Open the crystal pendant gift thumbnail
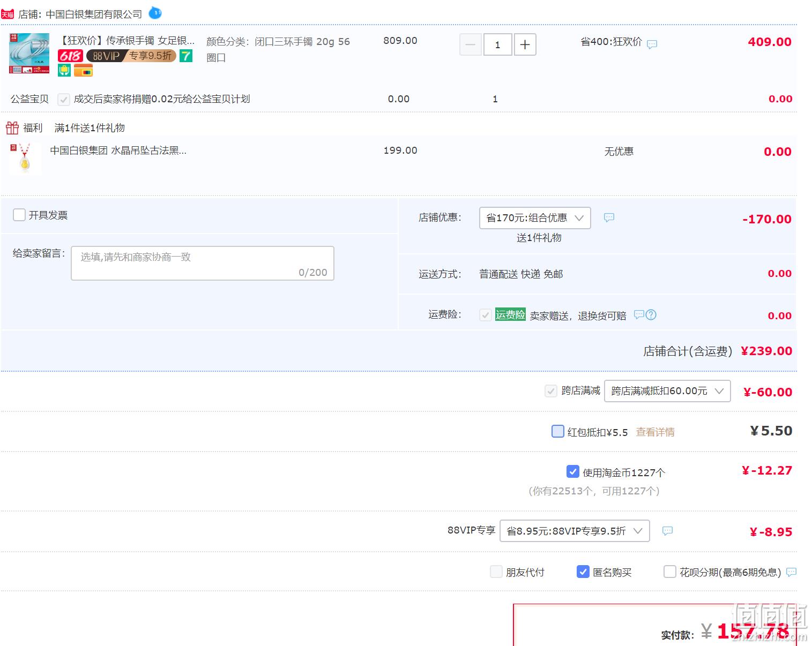 [x=25, y=158]
